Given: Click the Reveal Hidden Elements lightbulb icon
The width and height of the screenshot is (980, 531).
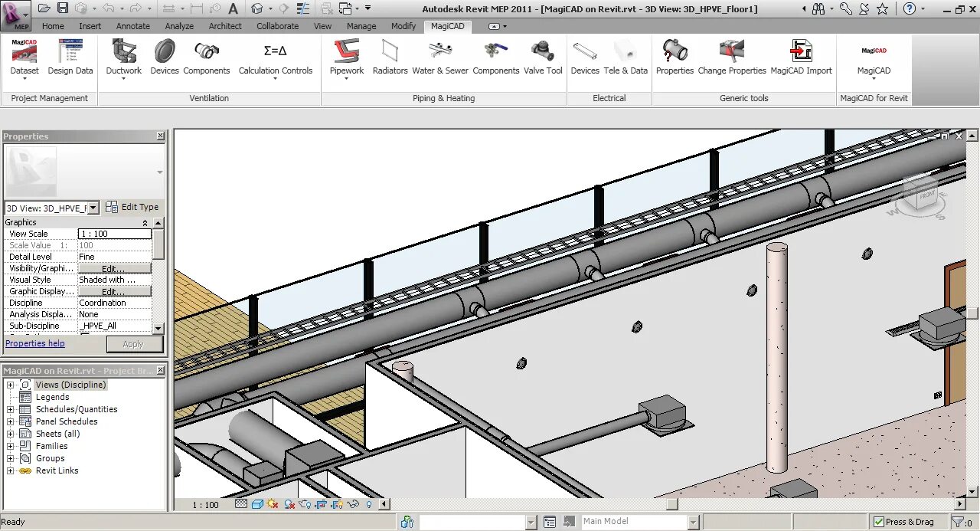Looking at the screenshot, I should [x=369, y=504].
